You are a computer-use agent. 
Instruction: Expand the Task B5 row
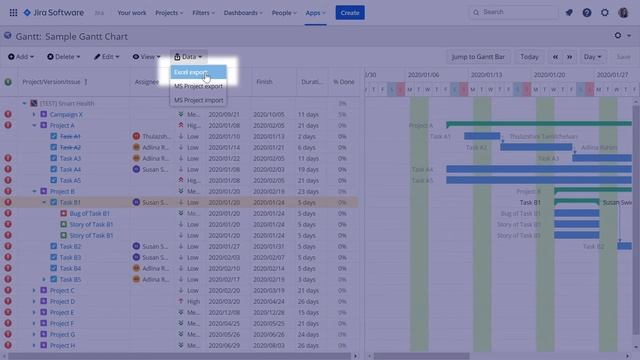[44, 279]
